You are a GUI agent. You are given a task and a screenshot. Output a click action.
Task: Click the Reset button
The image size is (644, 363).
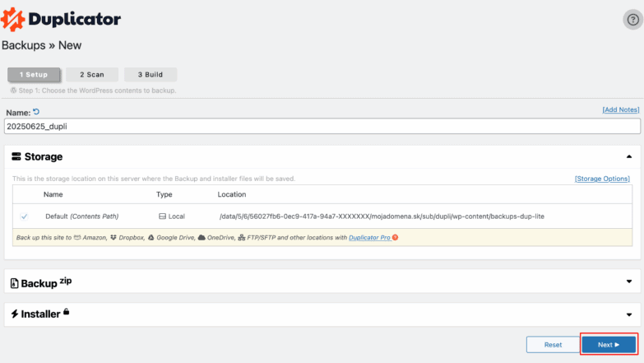click(x=553, y=345)
